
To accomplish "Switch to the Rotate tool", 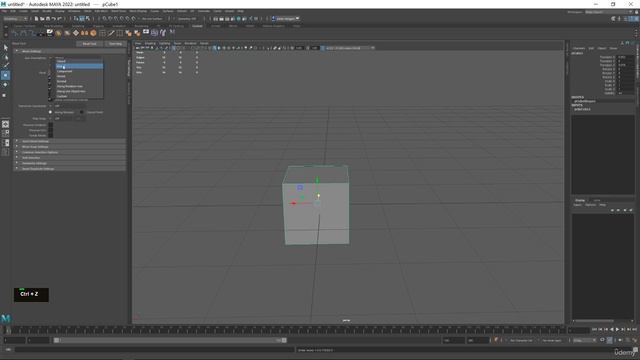I will point(5,84).
